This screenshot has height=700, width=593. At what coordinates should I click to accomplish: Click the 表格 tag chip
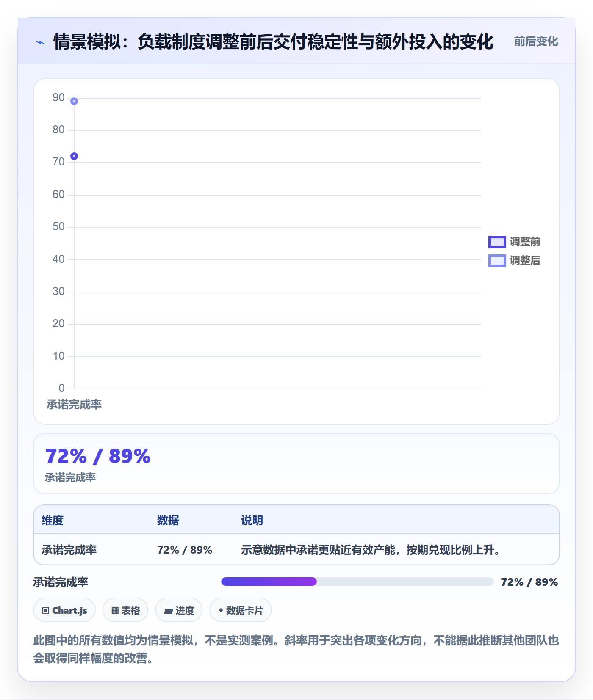click(x=125, y=610)
